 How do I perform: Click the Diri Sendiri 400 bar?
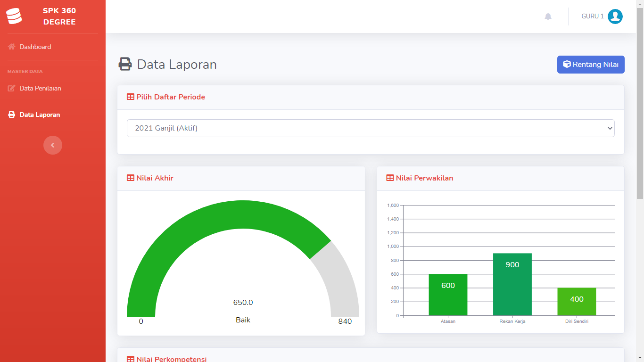[577, 302]
